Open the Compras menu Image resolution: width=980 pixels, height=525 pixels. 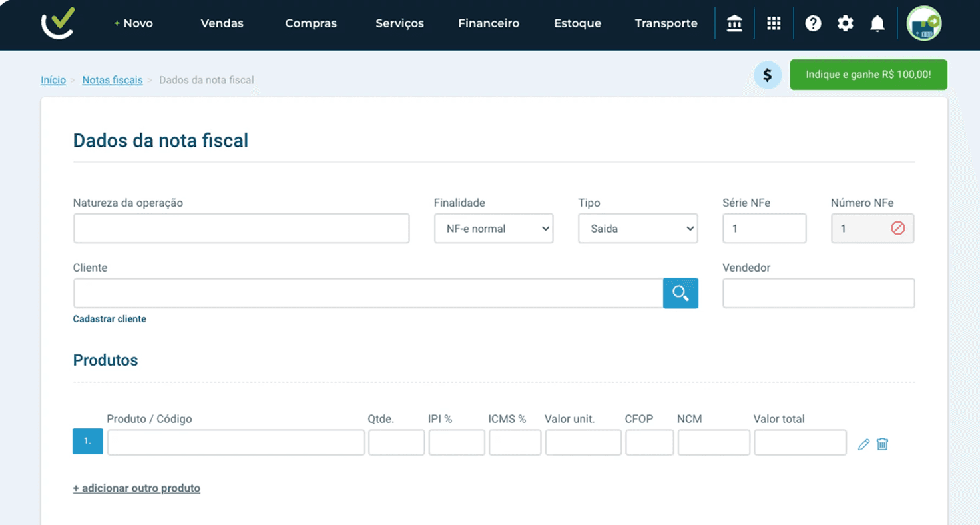[x=311, y=23]
